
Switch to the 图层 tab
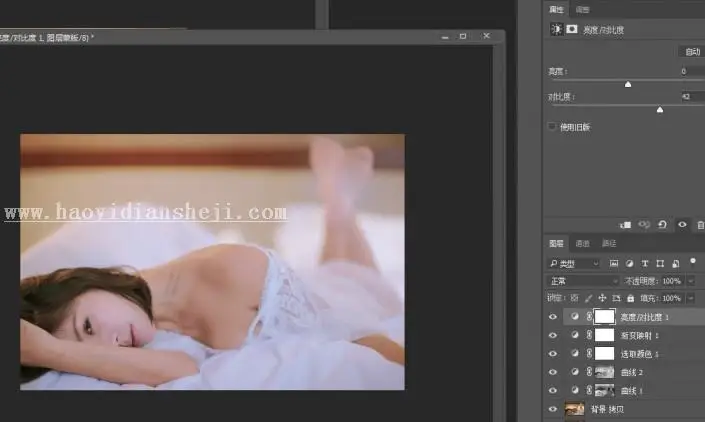click(556, 243)
